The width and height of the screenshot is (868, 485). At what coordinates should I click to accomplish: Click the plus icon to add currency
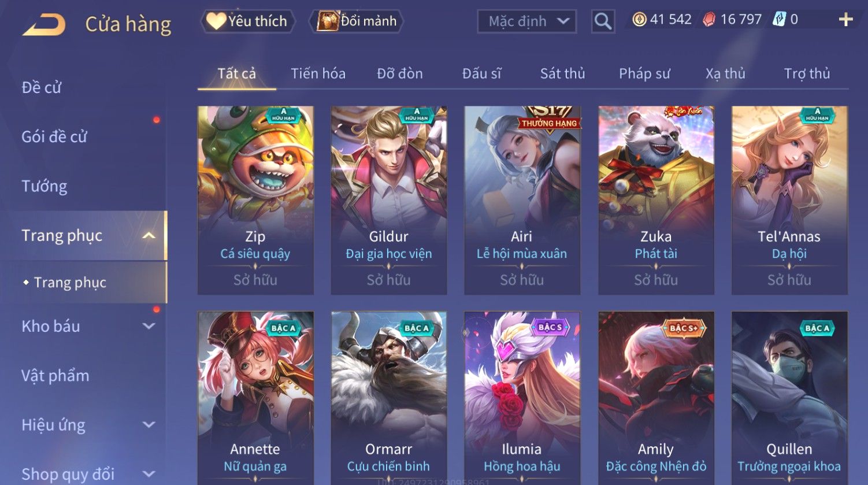pyautogui.click(x=845, y=20)
